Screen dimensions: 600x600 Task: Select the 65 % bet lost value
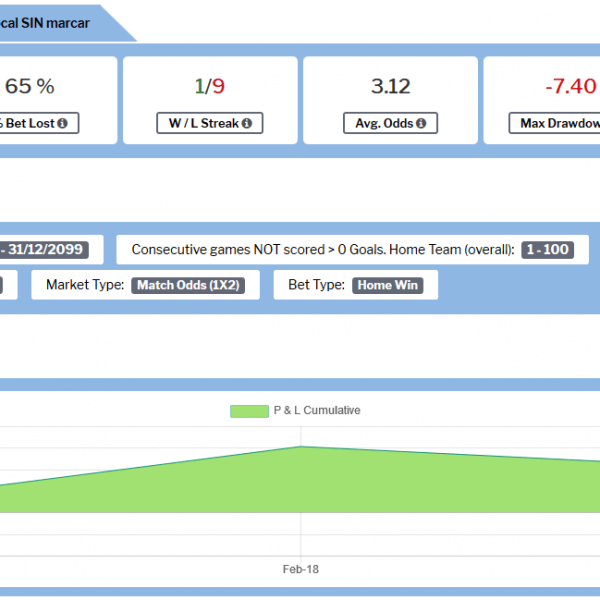click(29, 86)
